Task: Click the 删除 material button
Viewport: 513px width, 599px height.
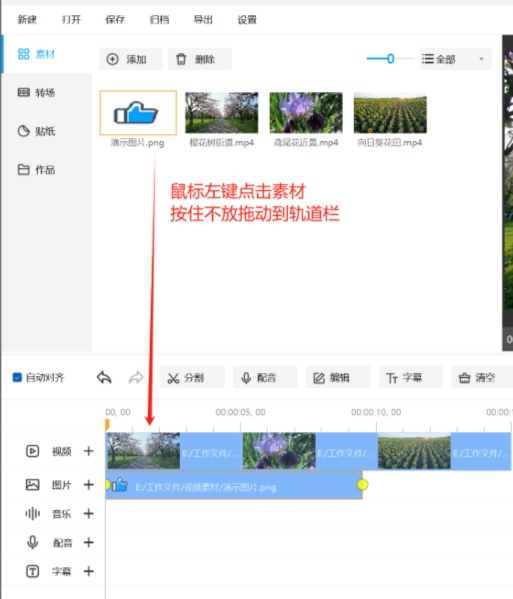Action: click(199, 59)
